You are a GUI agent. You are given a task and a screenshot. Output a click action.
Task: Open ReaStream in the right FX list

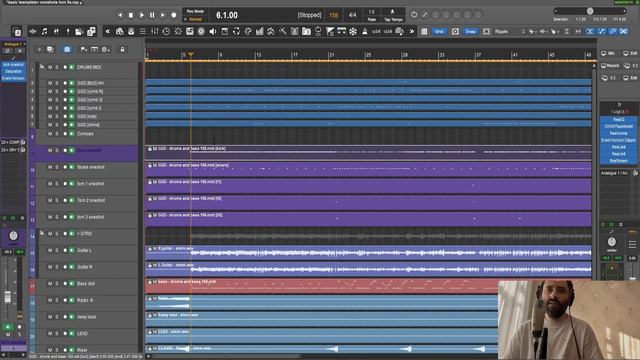pos(618,160)
